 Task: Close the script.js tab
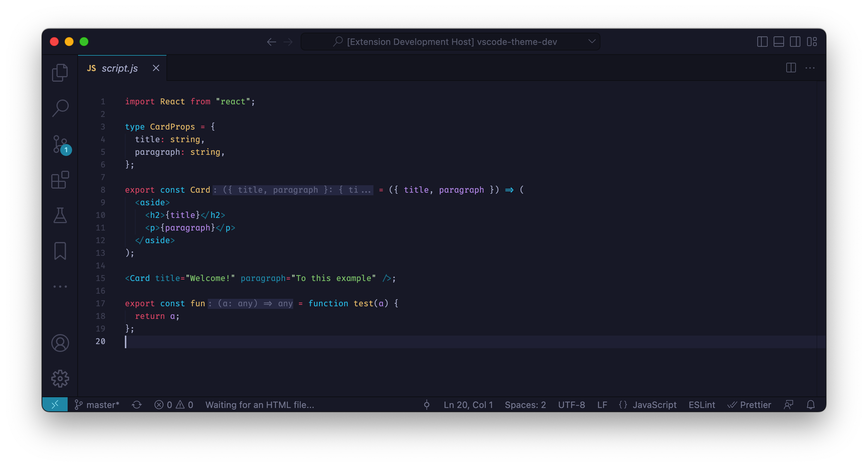[156, 68]
